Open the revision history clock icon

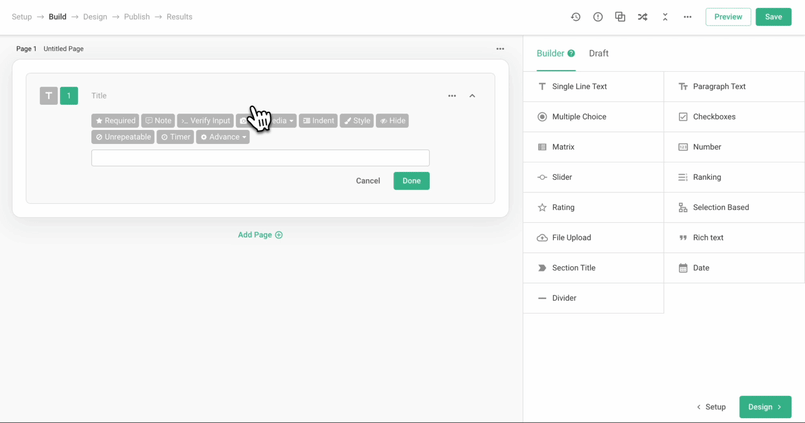click(x=576, y=17)
